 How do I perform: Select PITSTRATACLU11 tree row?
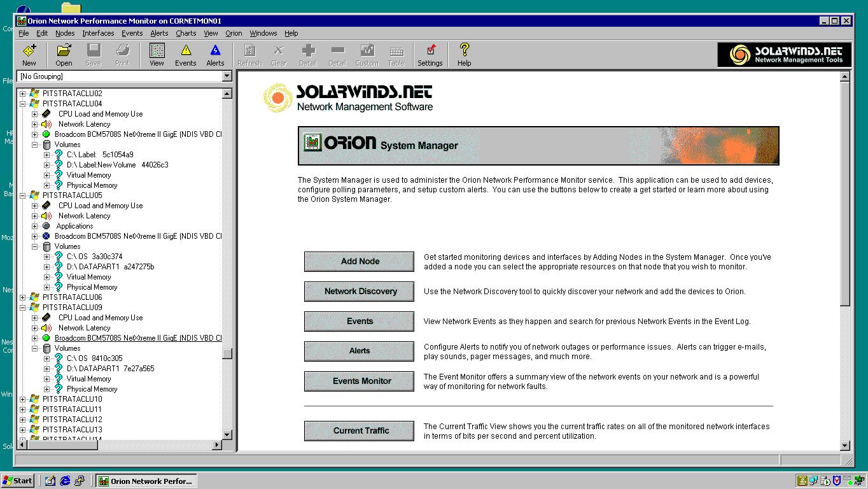(x=72, y=409)
